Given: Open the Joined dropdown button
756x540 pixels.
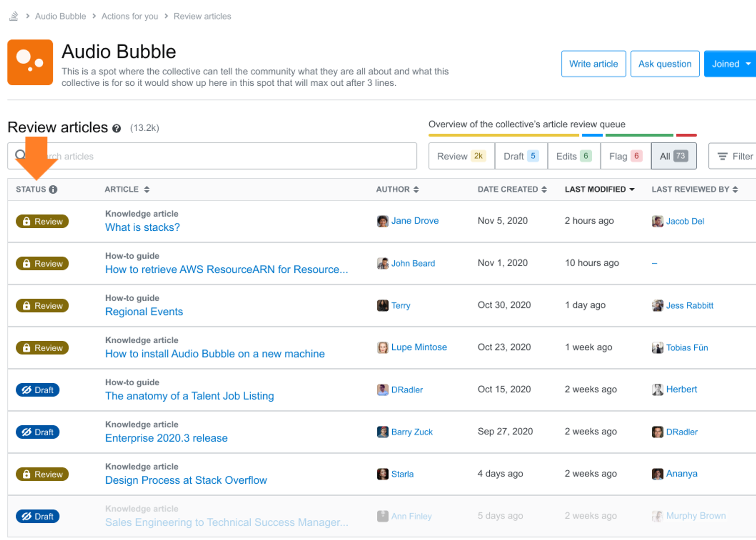Looking at the screenshot, I should [731, 64].
